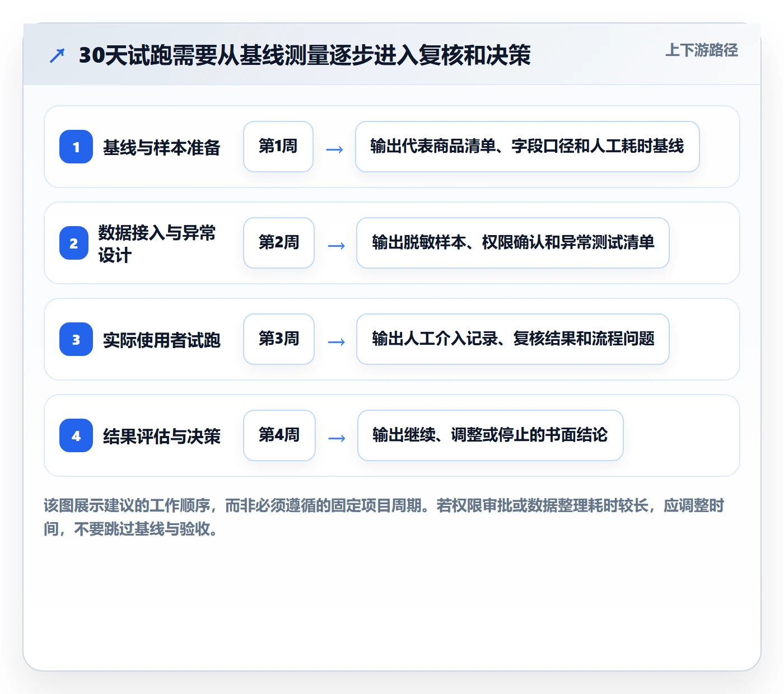This screenshot has height=694, width=784.
Task: Click the output box 输出脱敏样本、权限确认和异常测试清单
Action: tap(513, 243)
